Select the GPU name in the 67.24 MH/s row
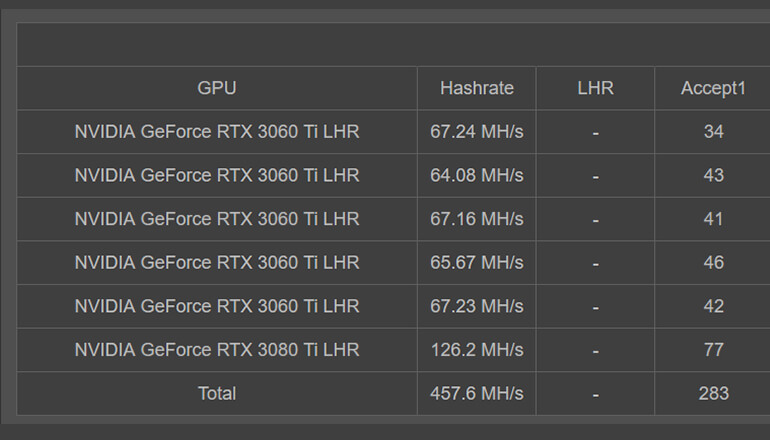This screenshot has height=440, width=770. 217,132
